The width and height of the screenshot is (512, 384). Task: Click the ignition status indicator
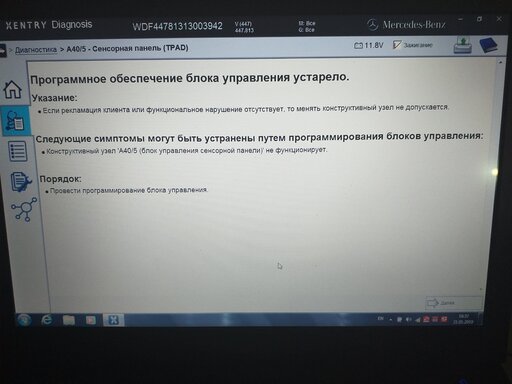(x=413, y=45)
